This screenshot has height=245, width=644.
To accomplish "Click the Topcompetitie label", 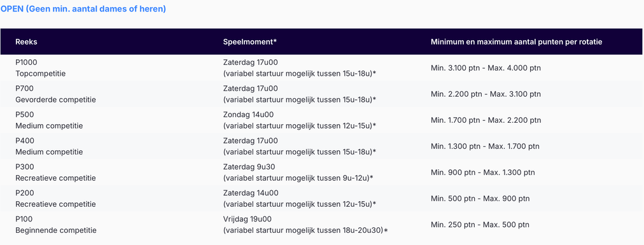I will click(x=40, y=73).
